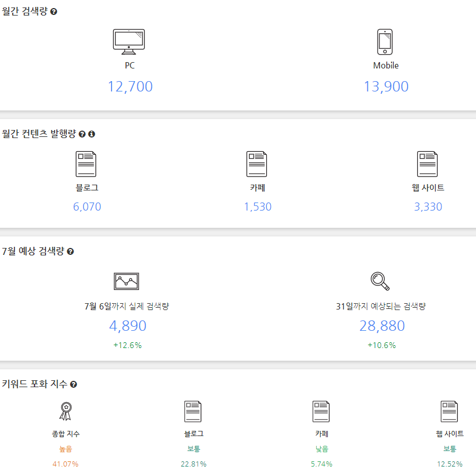Click 블로그 document icon in 포화 지수 section
The image size is (476, 470).
pyautogui.click(x=193, y=411)
